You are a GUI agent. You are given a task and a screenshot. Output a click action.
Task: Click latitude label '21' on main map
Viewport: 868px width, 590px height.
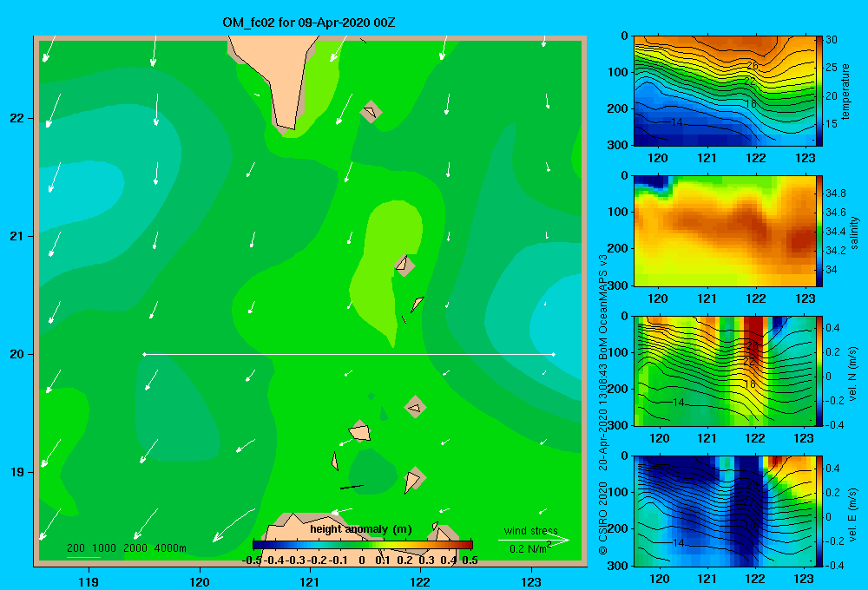click(16, 236)
